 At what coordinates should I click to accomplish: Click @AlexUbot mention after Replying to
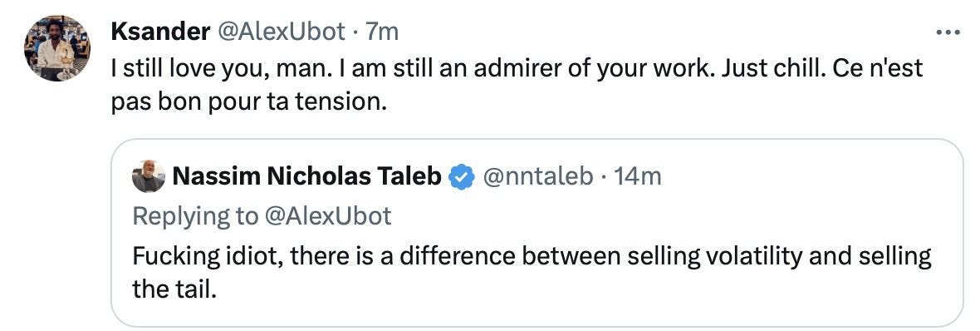[x=327, y=216]
